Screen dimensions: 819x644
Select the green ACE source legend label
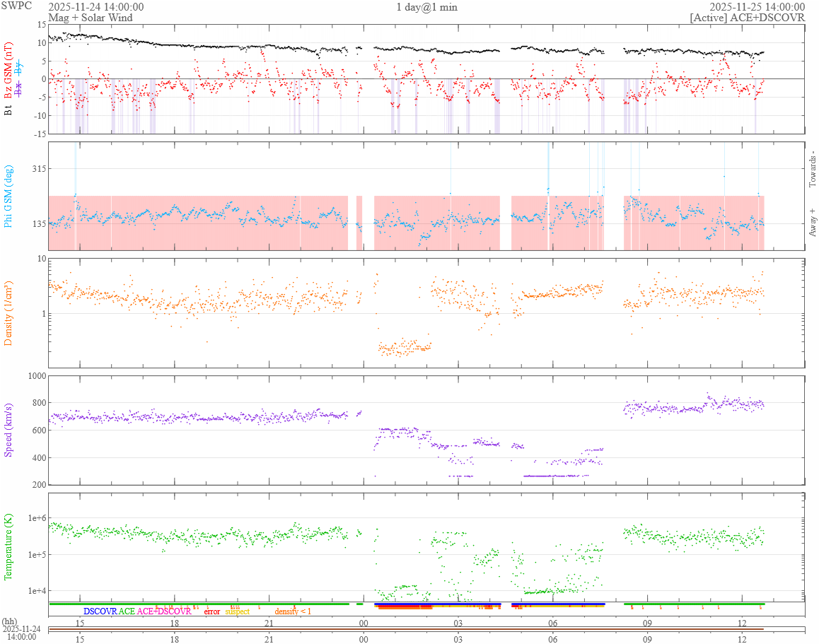pyautogui.click(x=127, y=611)
